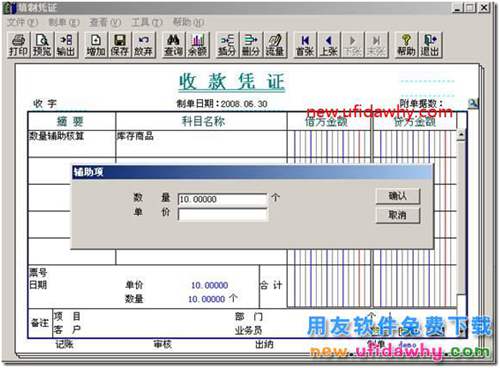Image resolution: width=500 pixels, height=368 pixels.
Task: Open 帮助 help from toolbar
Action: pos(406,45)
